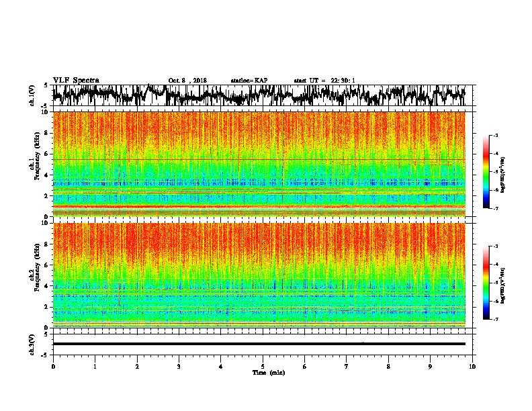Click the time axis tick label "6"
532x411 pixels.
tap(305, 367)
